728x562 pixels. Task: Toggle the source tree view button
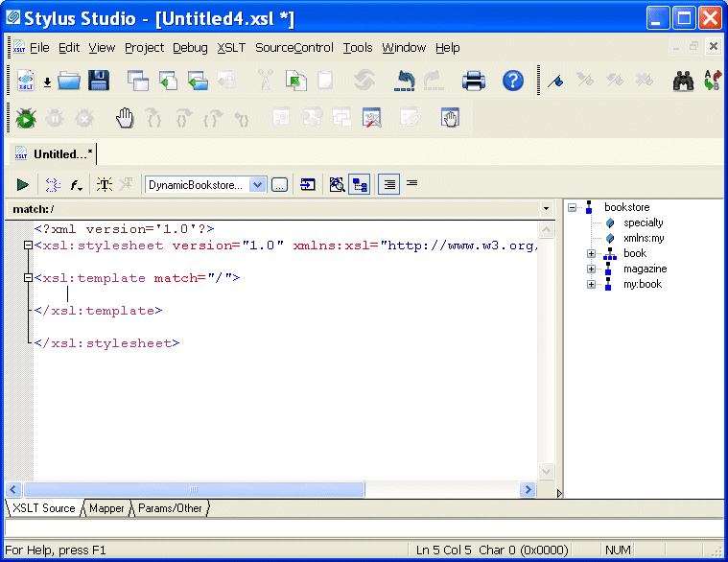360,184
